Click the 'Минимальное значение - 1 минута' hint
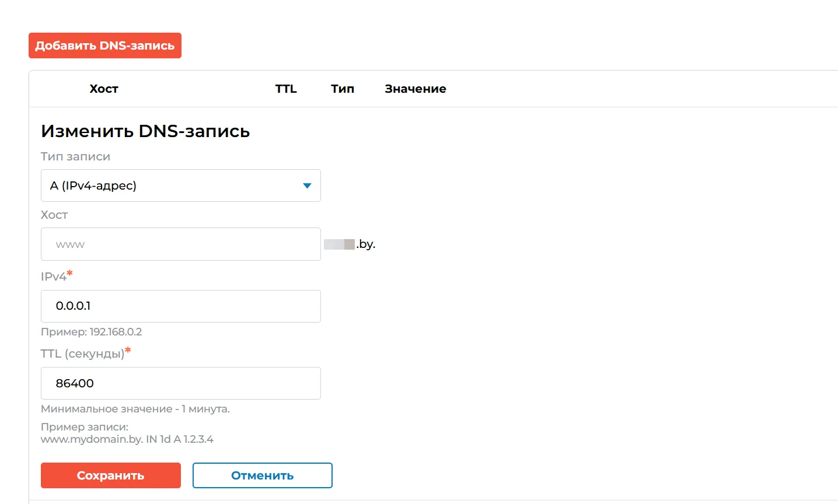Image resolution: width=838 pixels, height=504 pixels. tap(135, 409)
